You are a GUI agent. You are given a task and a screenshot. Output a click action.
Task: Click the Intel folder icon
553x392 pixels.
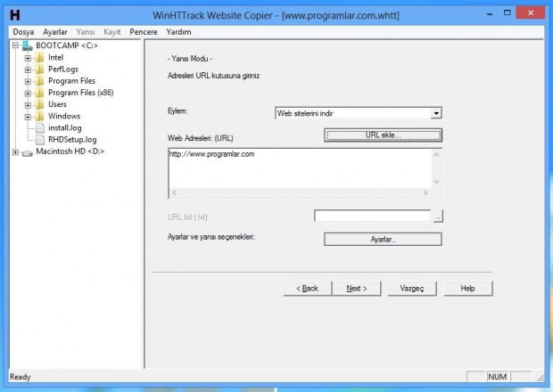click(40, 57)
